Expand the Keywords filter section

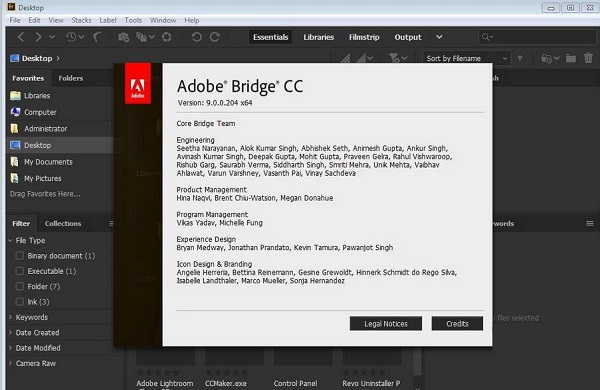pyautogui.click(x=10, y=317)
